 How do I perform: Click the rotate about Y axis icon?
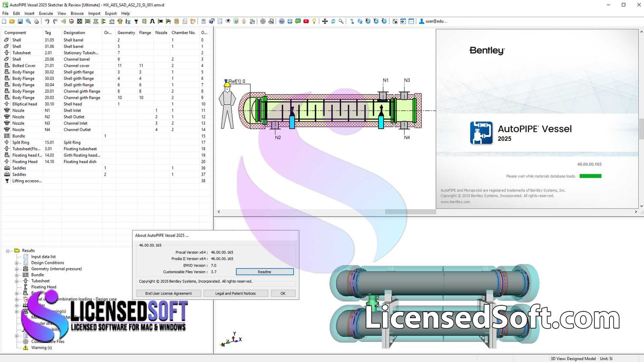(x=376, y=21)
